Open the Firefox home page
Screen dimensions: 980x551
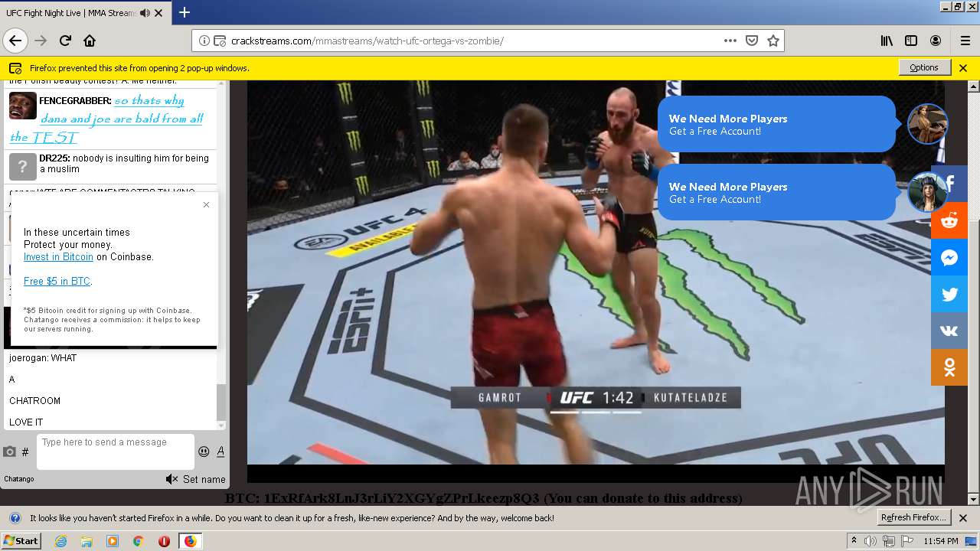(x=90, y=41)
